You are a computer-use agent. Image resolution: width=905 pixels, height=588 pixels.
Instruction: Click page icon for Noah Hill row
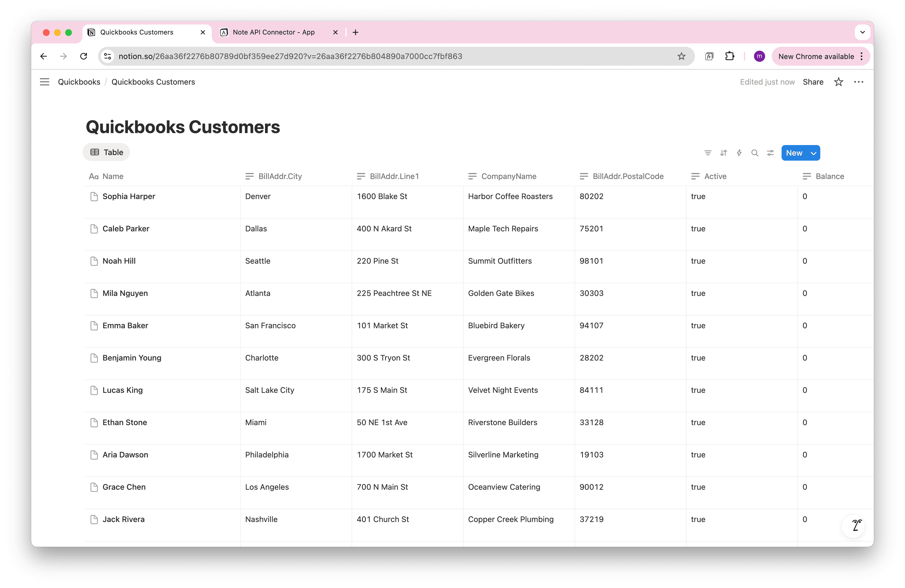coord(94,261)
